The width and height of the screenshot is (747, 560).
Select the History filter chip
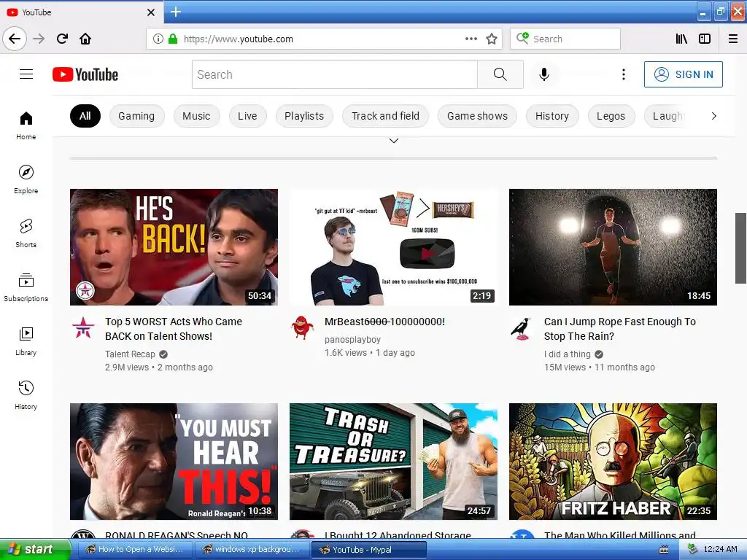(x=552, y=116)
